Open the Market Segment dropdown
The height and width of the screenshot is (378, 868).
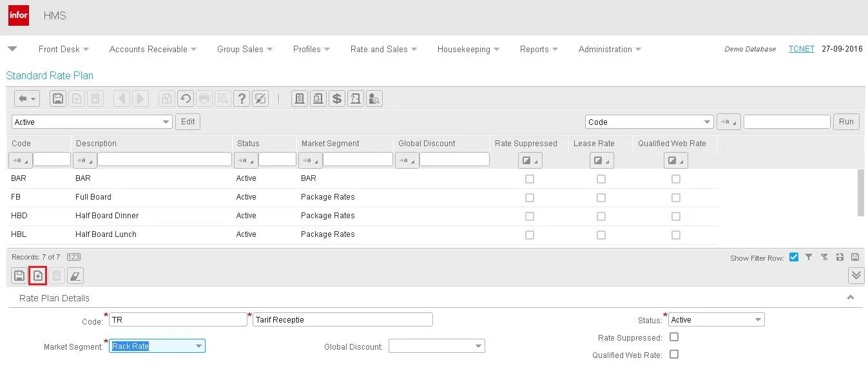click(x=198, y=346)
